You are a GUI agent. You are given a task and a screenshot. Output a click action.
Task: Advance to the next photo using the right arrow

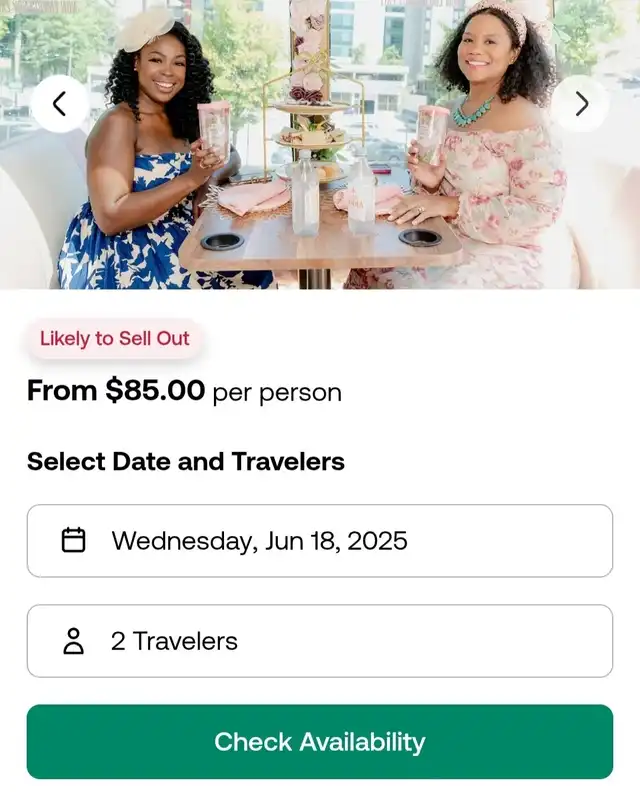pos(580,104)
